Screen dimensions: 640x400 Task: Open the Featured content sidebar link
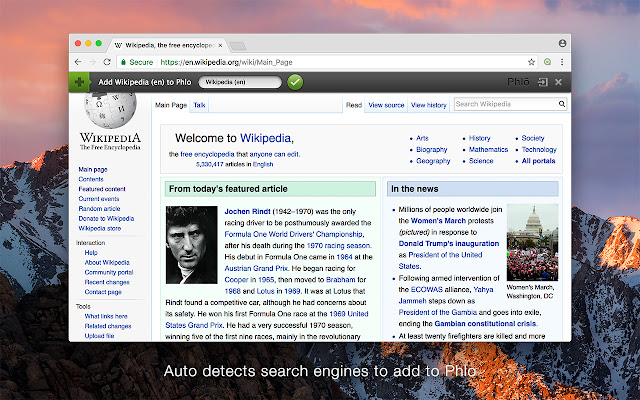coord(102,189)
